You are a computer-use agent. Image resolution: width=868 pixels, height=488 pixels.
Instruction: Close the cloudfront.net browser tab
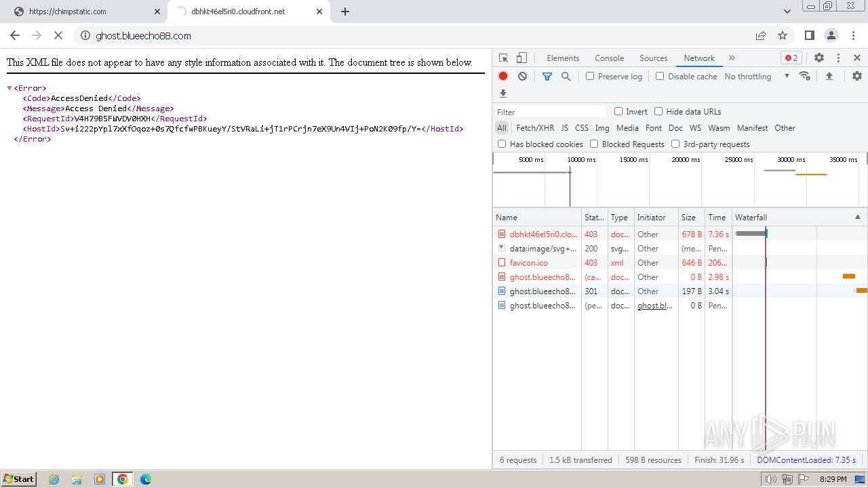point(320,12)
